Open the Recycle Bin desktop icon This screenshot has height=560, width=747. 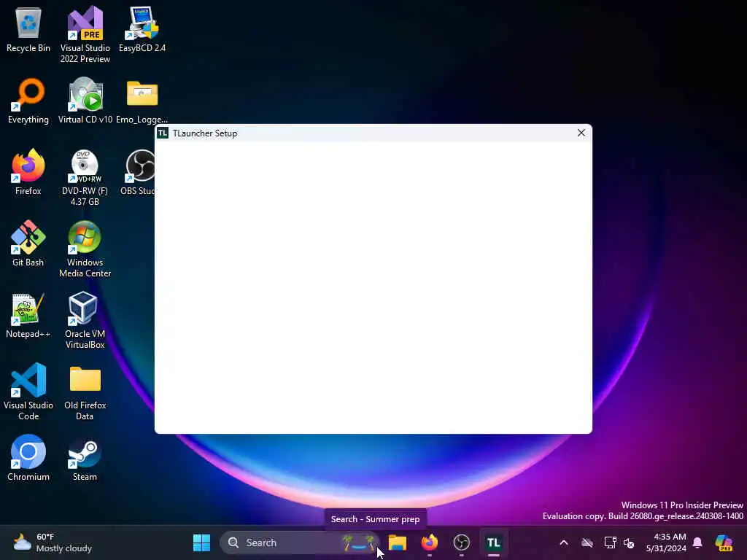28,30
